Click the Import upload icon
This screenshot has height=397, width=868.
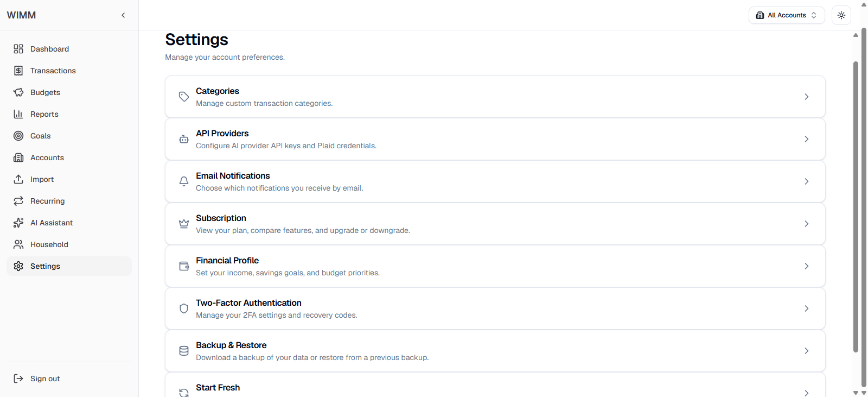tap(18, 179)
